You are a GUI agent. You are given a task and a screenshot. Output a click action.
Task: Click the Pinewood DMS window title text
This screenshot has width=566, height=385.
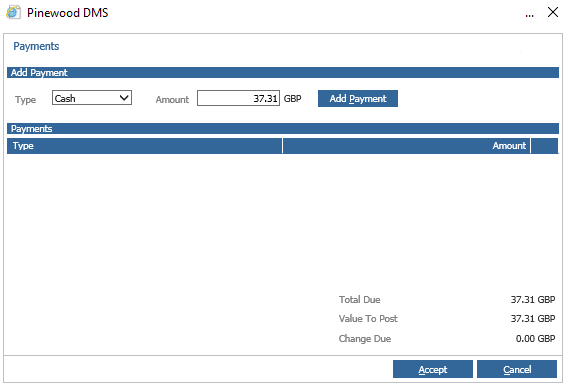coord(68,13)
